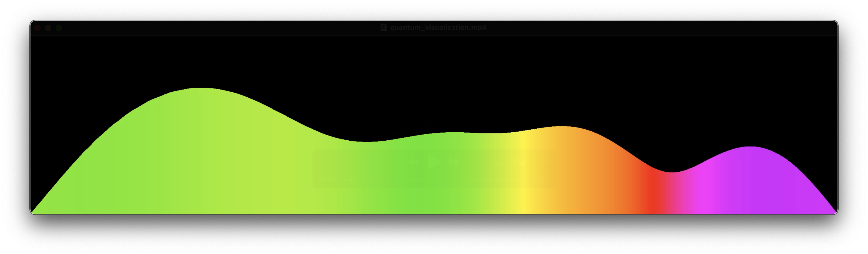Click the rewind double-arrow button

click(x=414, y=162)
